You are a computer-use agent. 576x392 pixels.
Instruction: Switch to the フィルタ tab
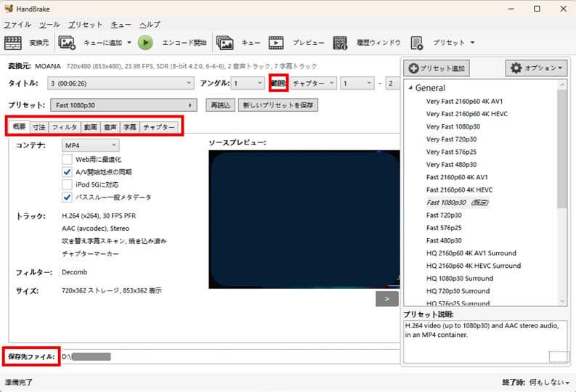coord(64,127)
